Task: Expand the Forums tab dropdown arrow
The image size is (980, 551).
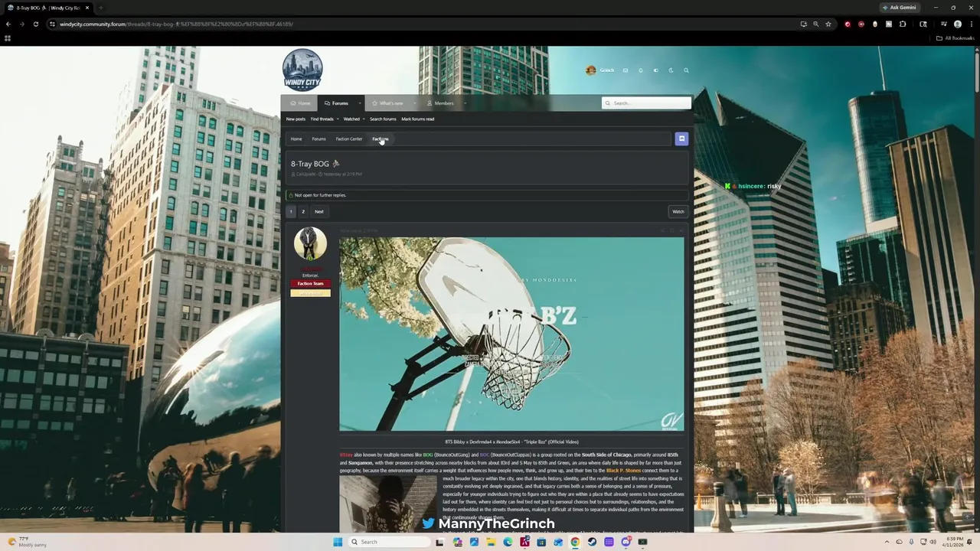Action: [359, 103]
